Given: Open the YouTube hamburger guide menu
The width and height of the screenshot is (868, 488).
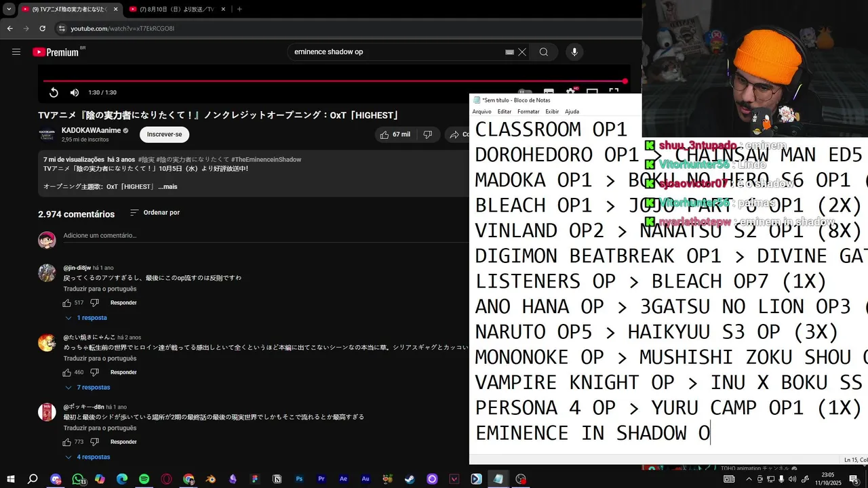Looking at the screenshot, I should point(16,52).
